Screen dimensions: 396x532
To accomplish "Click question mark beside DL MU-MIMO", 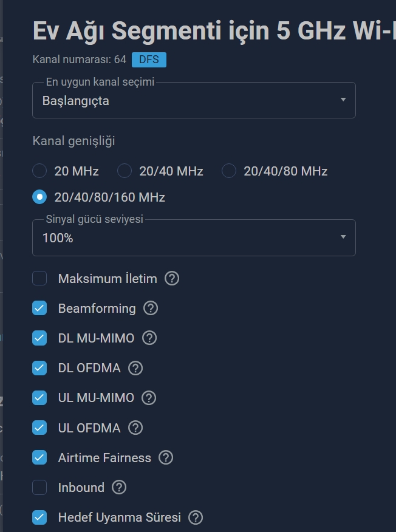I will 149,338.
